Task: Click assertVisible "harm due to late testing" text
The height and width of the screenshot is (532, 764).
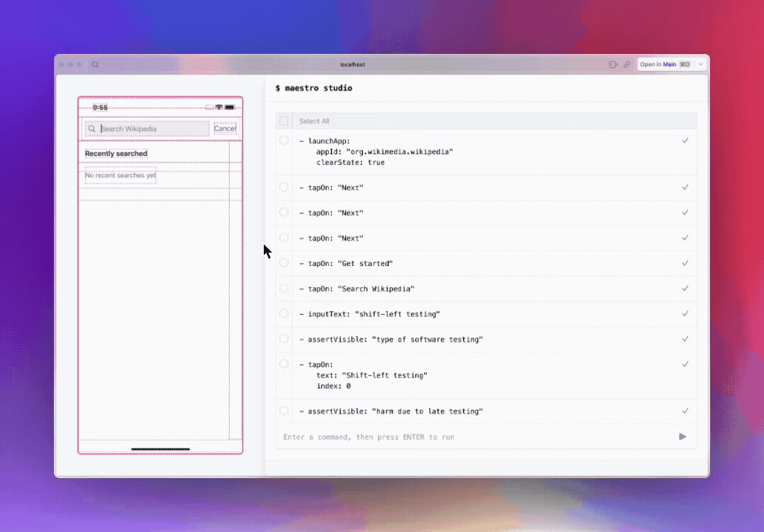Action: click(391, 412)
